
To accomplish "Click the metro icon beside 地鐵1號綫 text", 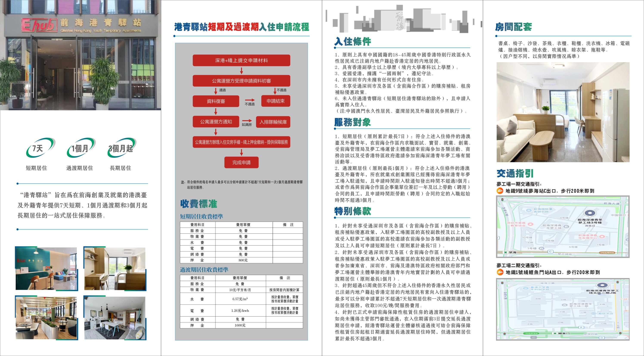I will pyautogui.click(x=500, y=272).
